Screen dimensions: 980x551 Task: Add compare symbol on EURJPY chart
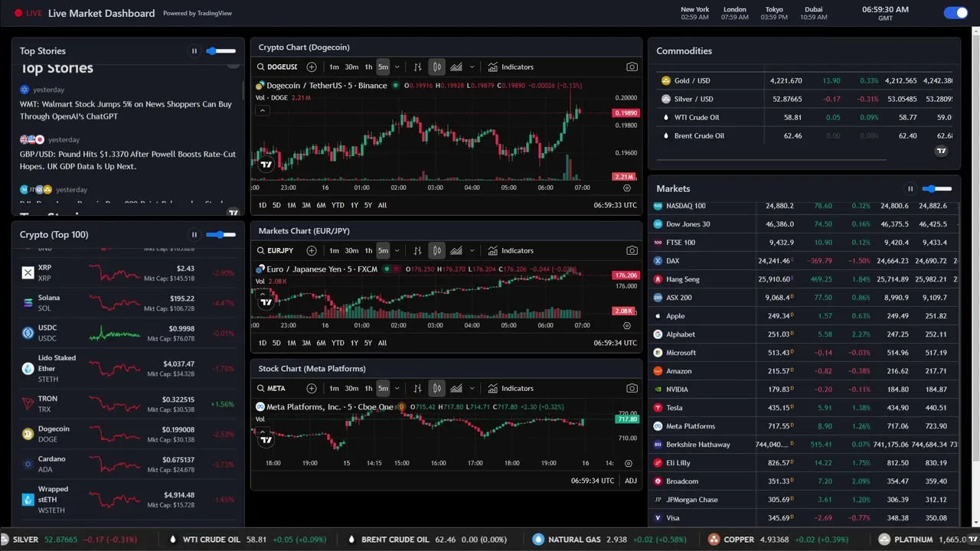(x=312, y=251)
